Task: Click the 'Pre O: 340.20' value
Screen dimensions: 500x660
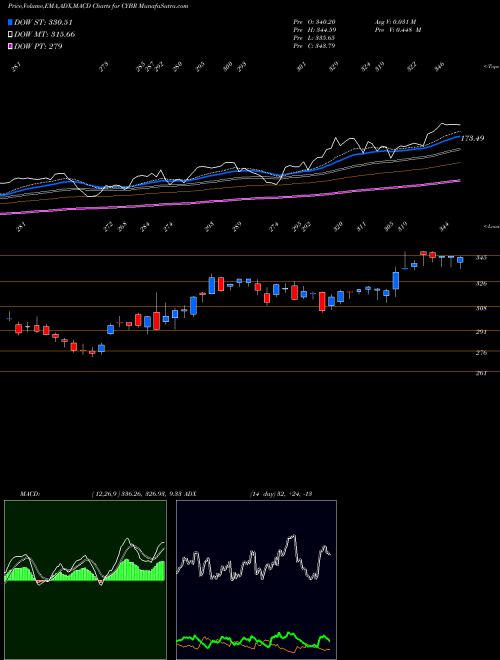Action: tap(314, 22)
